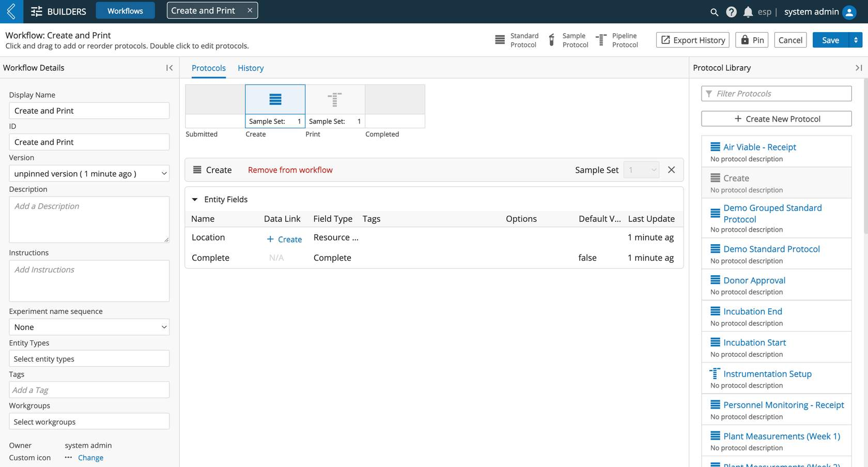Click the Create protocol header handle icon

(197, 170)
